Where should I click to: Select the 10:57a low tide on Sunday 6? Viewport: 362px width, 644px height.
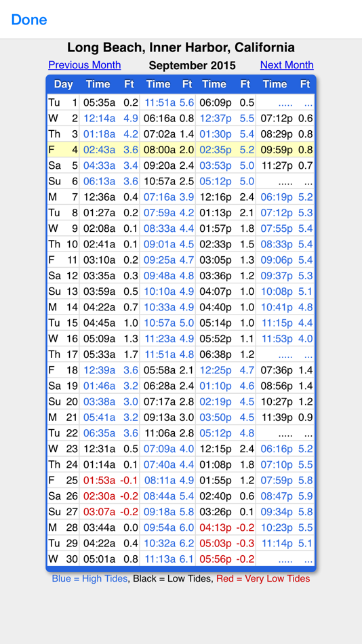point(160,181)
